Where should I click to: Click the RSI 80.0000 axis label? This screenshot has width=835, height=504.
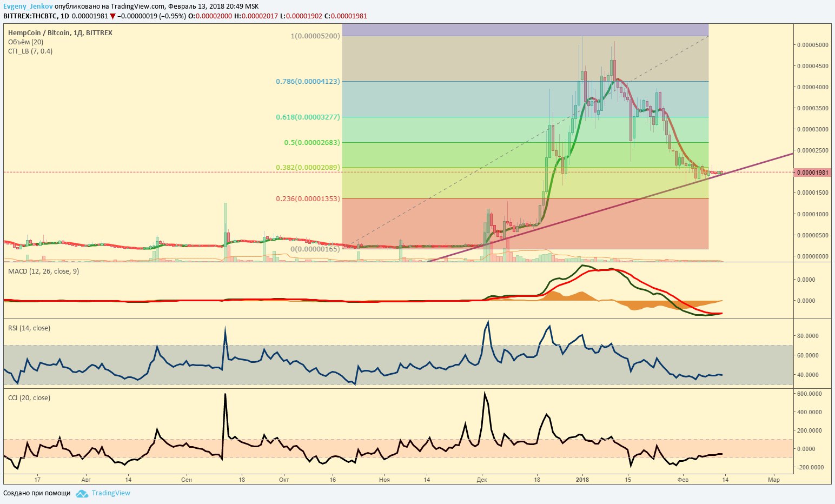808,336
